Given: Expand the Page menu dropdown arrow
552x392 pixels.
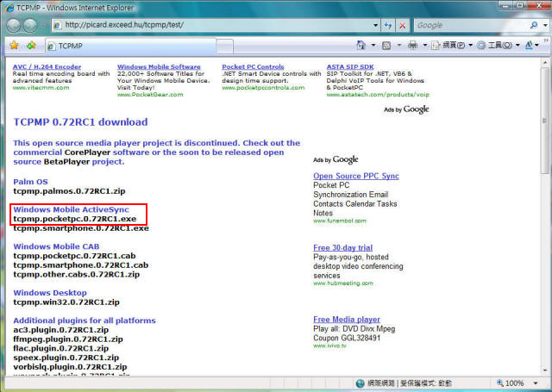Looking at the screenshot, I should pyautogui.click(x=471, y=46).
